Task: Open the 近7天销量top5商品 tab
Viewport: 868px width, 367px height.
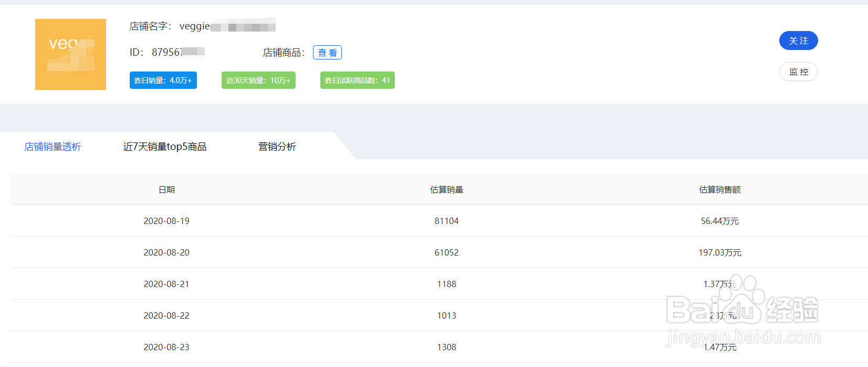Action: 165,147
